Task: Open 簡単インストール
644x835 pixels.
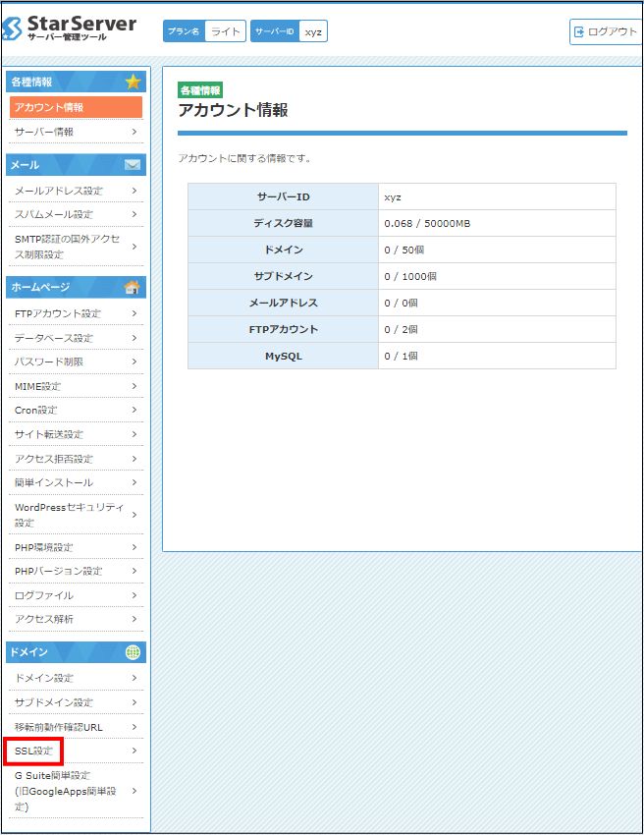Action: pyautogui.click(x=77, y=482)
